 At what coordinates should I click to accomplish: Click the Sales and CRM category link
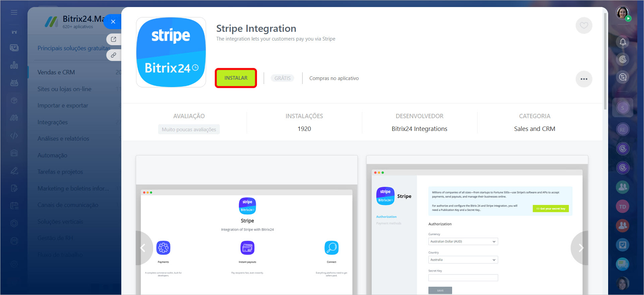tap(534, 129)
